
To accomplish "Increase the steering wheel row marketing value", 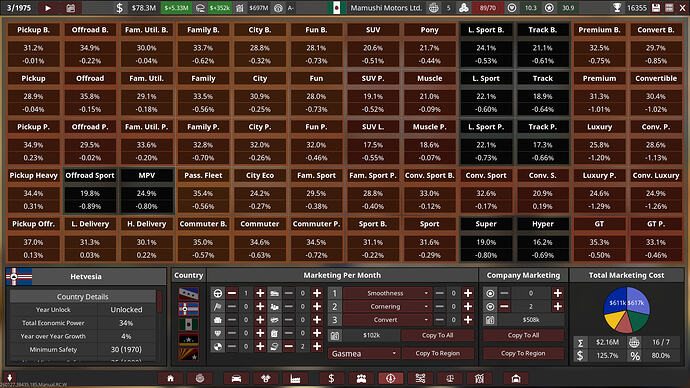I will 260,293.
